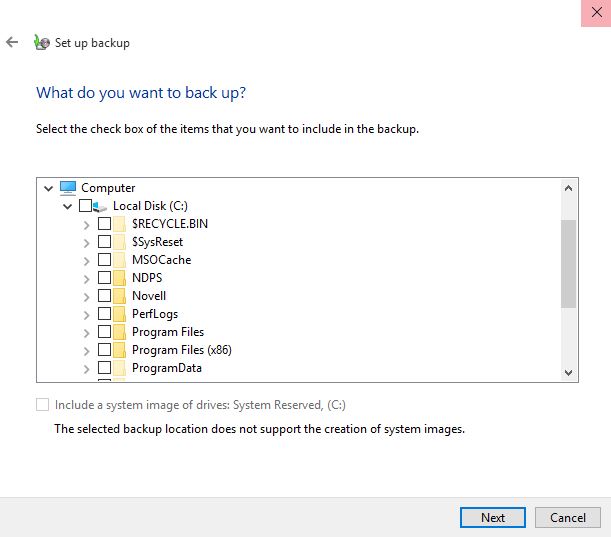
Task: Expand the PerfLogs folder
Action: [87, 315]
